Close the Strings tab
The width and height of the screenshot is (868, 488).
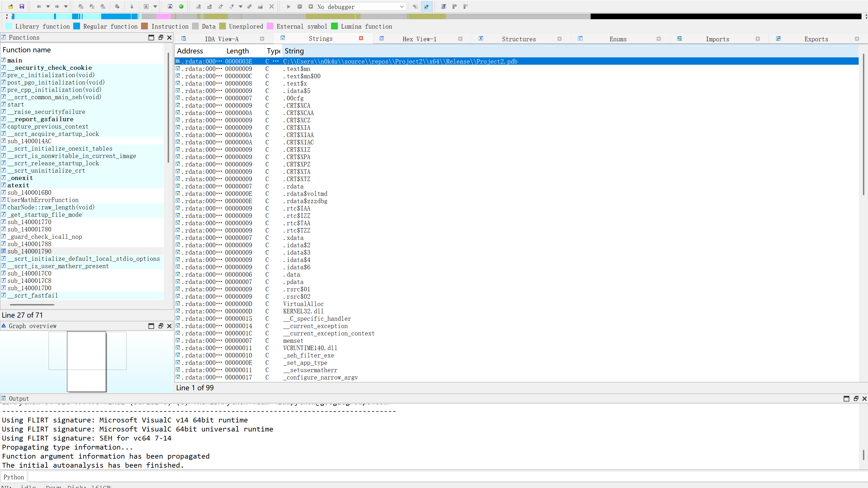(x=361, y=38)
